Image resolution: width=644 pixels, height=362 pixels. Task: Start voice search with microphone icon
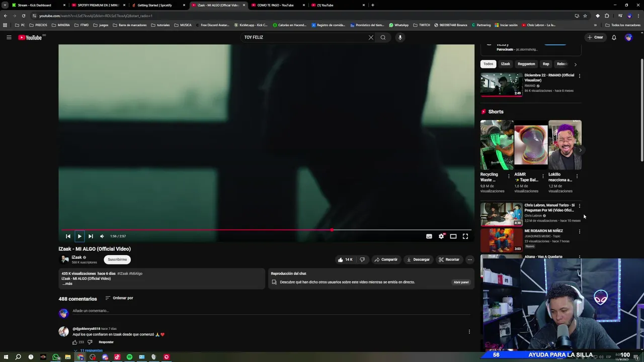click(400, 37)
